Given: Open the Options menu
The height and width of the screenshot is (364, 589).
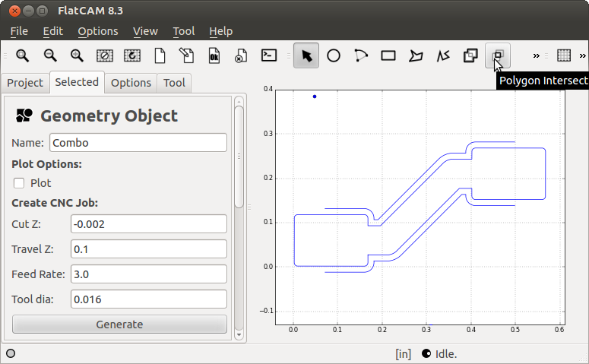Looking at the screenshot, I should coord(98,31).
